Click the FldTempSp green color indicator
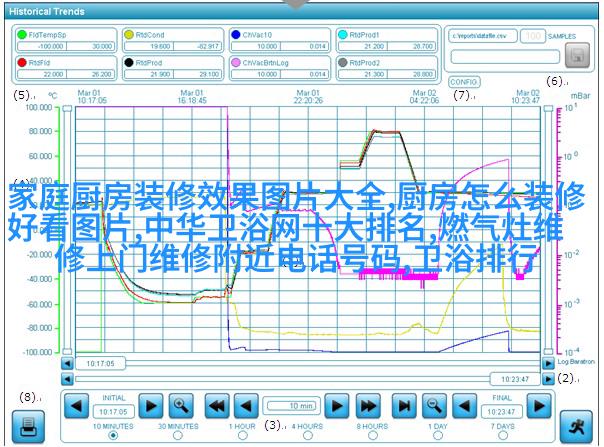 click(x=21, y=34)
